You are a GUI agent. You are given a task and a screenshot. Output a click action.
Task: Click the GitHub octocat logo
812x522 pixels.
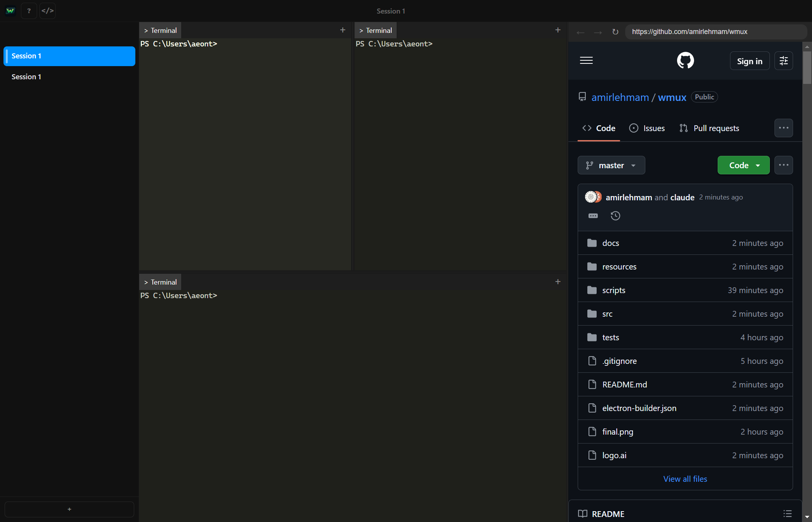pyautogui.click(x=685, y=61)
